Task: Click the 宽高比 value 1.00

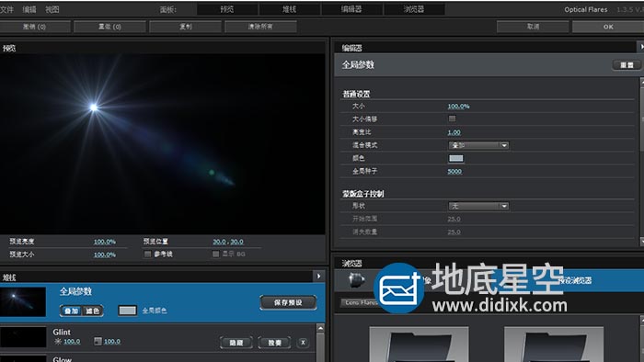Action: 454,132
